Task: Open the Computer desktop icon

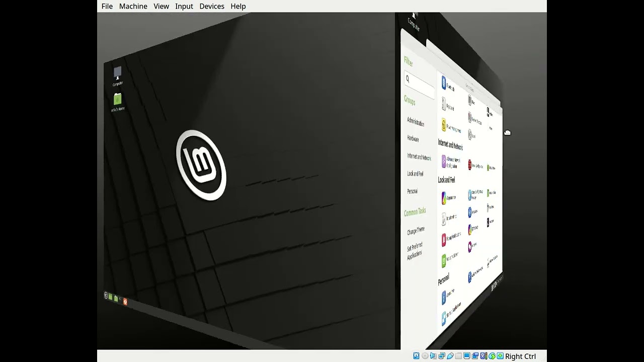Action: tap(117, 76)
